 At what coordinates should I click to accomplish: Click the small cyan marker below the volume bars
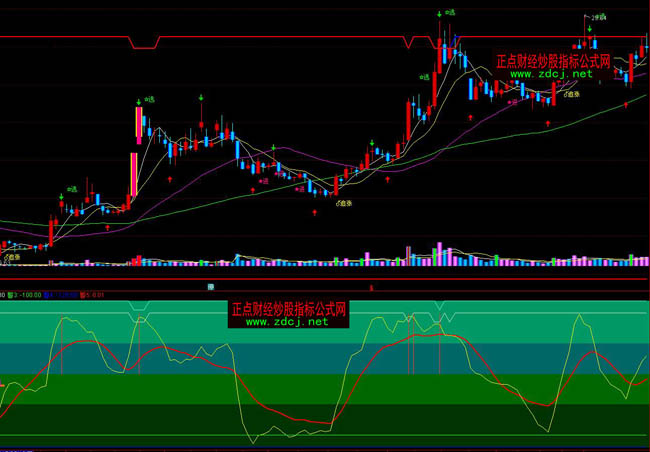tap(211, 287)
